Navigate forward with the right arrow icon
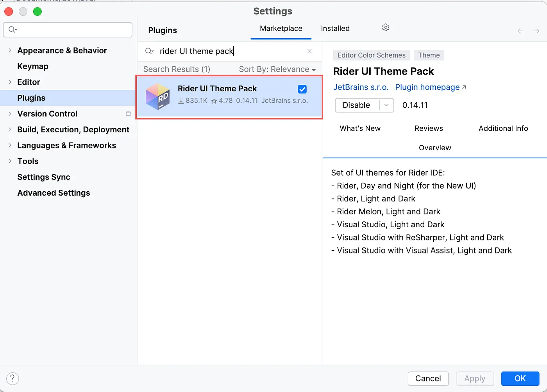547x392 pixels. coord(536,31)
